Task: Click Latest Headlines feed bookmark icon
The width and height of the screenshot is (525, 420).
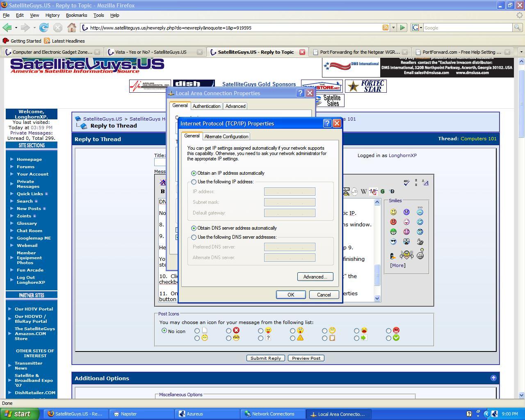Action: (x=47, y=41)
